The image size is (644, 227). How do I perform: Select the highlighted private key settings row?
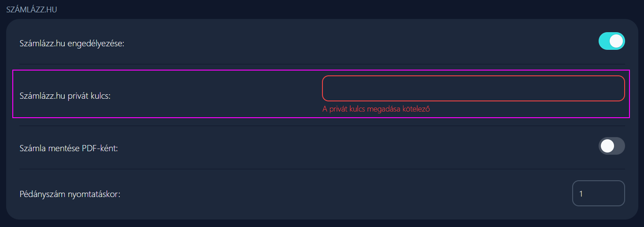(321, 94)
